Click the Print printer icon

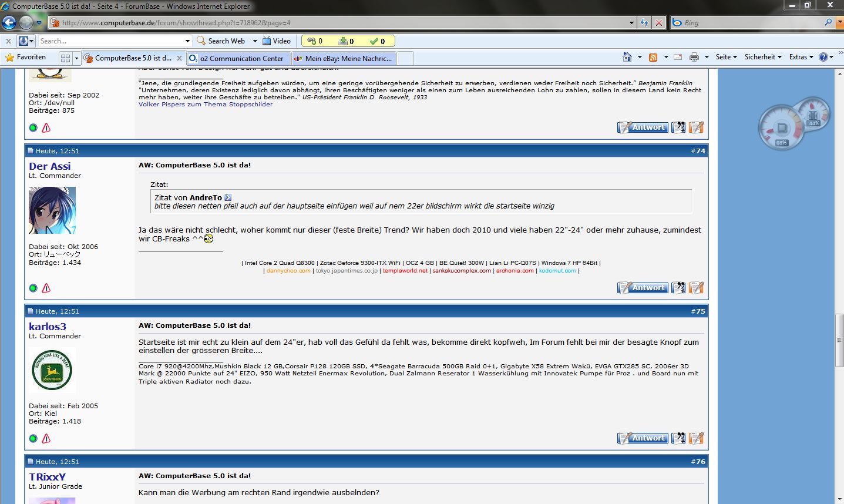(694, 57)
